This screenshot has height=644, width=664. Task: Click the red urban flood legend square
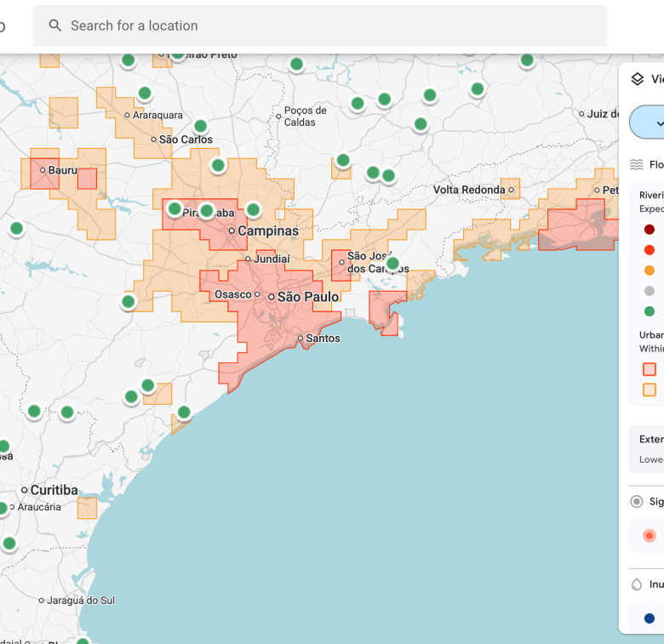(650, 369)
